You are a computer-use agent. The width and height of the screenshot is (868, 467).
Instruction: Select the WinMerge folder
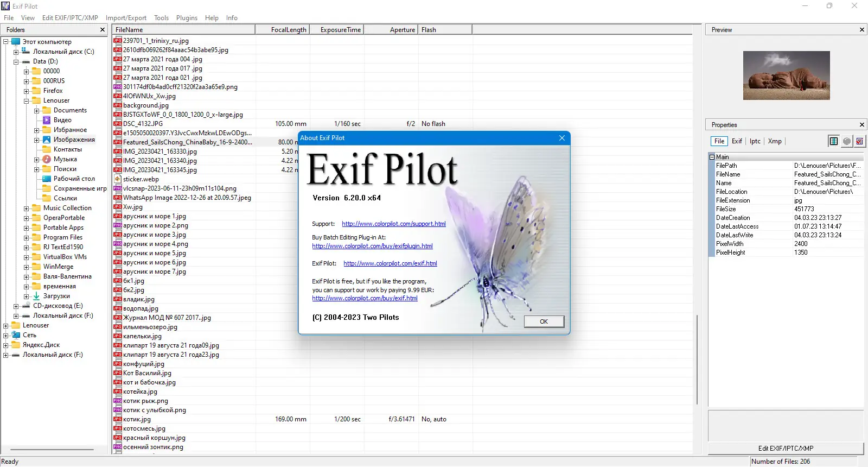58,267
